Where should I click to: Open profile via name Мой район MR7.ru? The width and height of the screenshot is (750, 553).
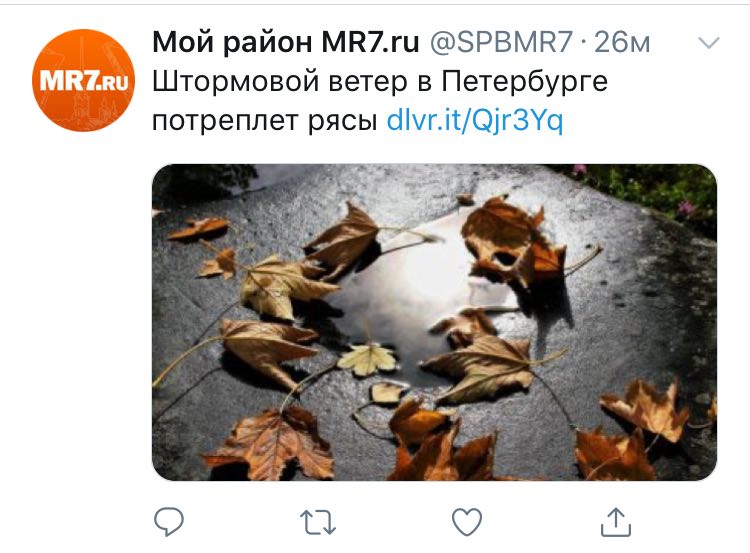pyautogui.click(x=286, y=42)
